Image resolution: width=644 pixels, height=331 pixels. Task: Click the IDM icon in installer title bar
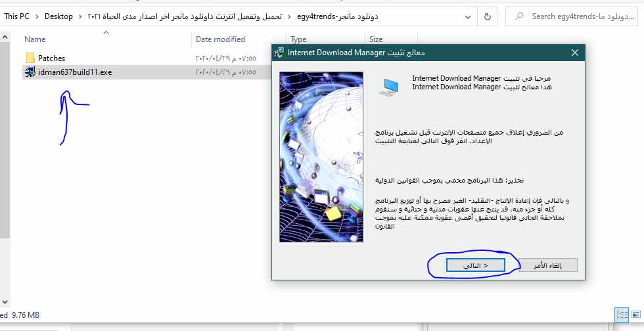point(279,53)
